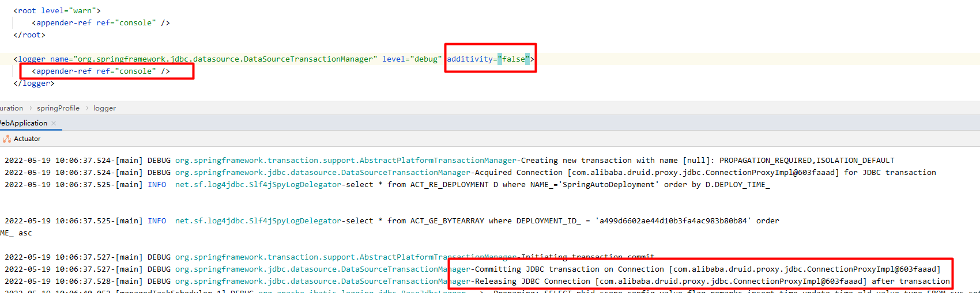Click the additivity attribute name
The image size is (980, 293).
click(470, 59)
